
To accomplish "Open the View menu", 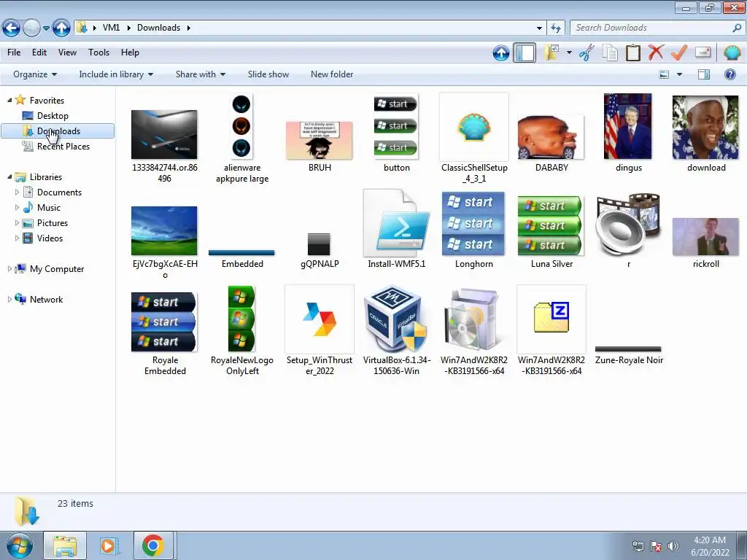I will (x=67, y=52).
